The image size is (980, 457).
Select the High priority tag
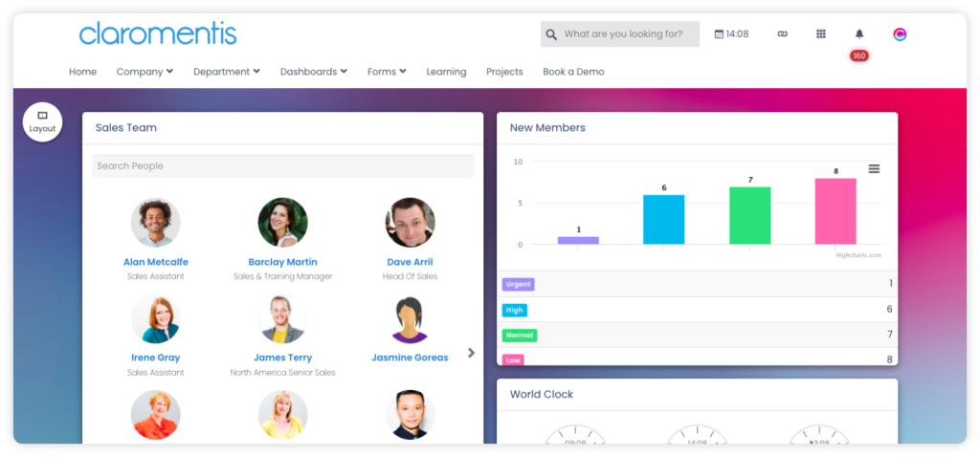514,311
